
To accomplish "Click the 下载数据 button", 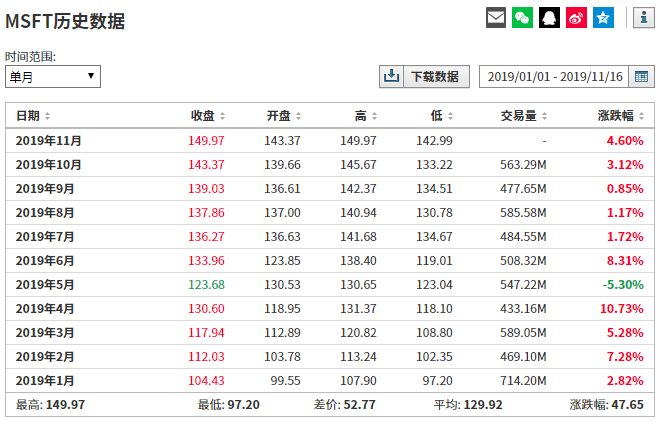I will [x=435, y=76].
